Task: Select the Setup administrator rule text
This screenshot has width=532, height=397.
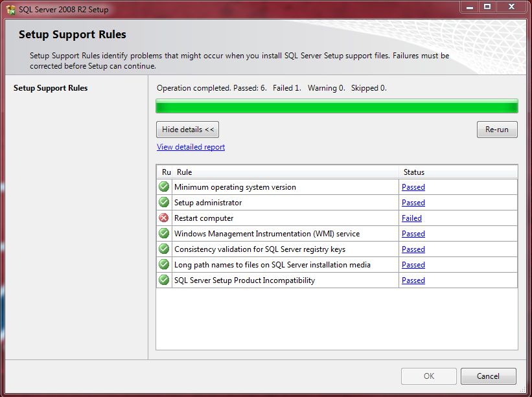Action: click(x=208, y=203)
